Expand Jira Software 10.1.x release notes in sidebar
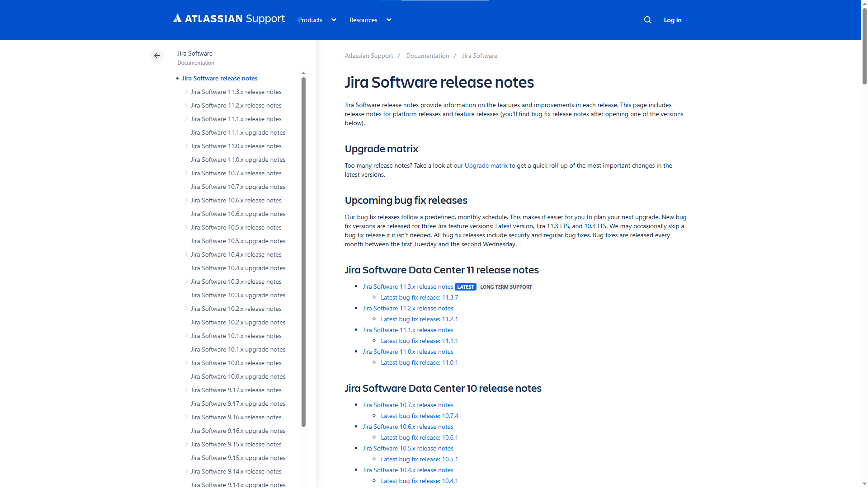The height and width of the screenshot is (488, 868). 186,336
